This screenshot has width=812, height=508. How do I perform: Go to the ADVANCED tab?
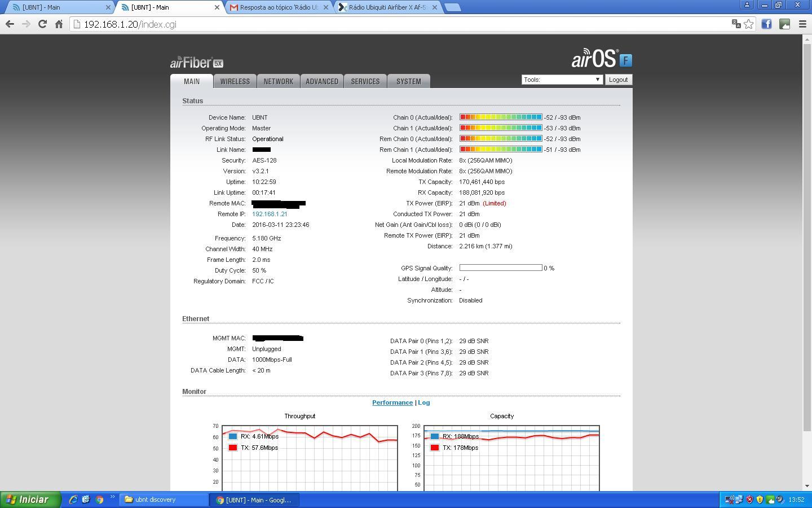pyautogui.click(x=322, y=81)
